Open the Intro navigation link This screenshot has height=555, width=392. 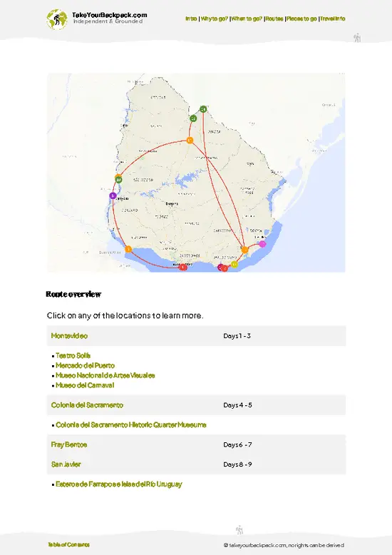coord(191,19)
